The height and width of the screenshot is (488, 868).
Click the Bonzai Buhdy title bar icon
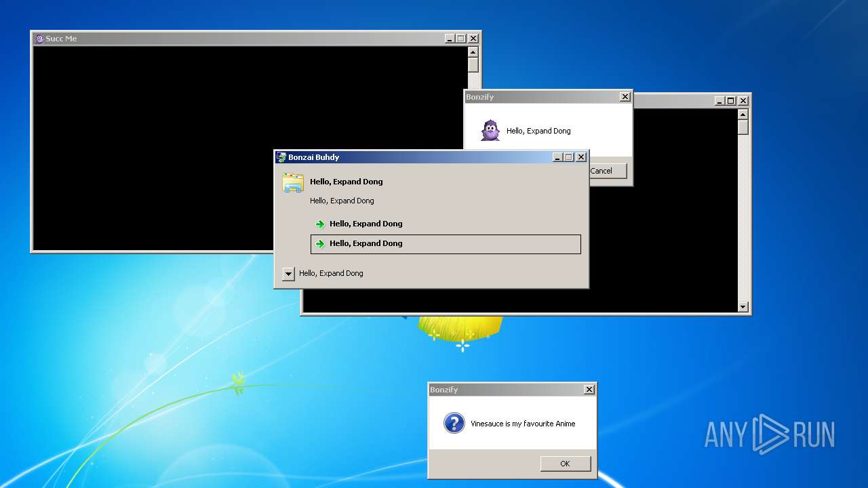pyautogui.click(x=281, y=157)
